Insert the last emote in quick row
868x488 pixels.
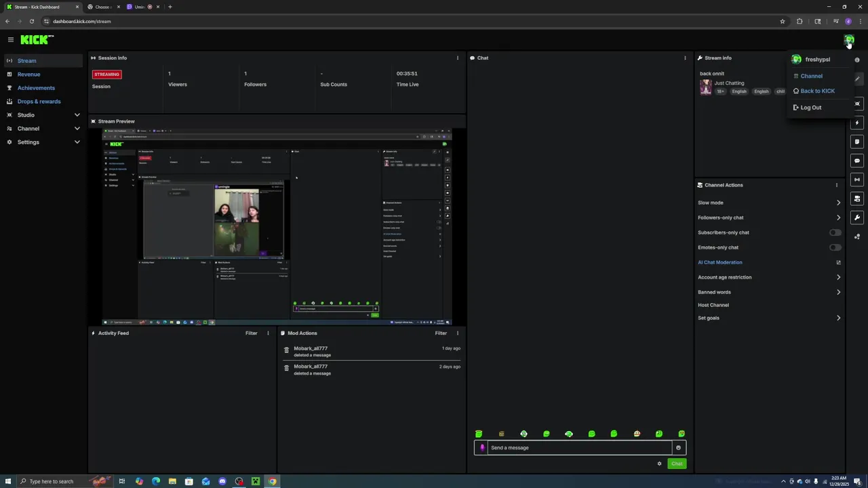point(682,434)
